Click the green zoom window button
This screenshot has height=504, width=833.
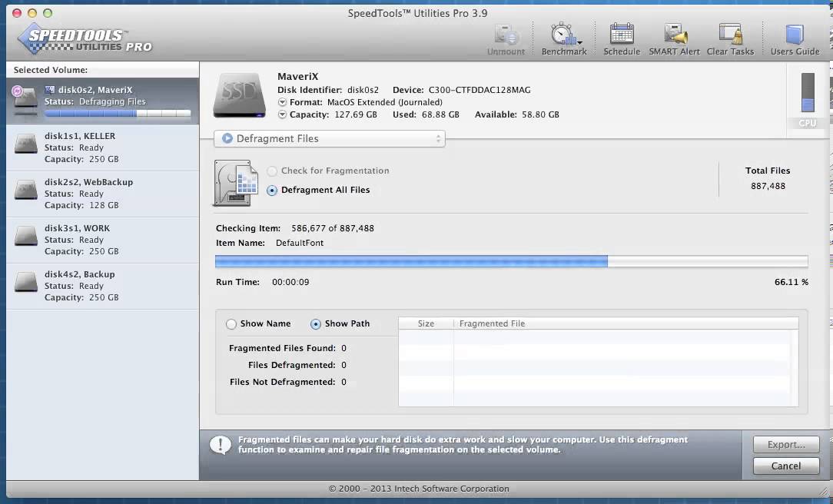coord(48,13)
